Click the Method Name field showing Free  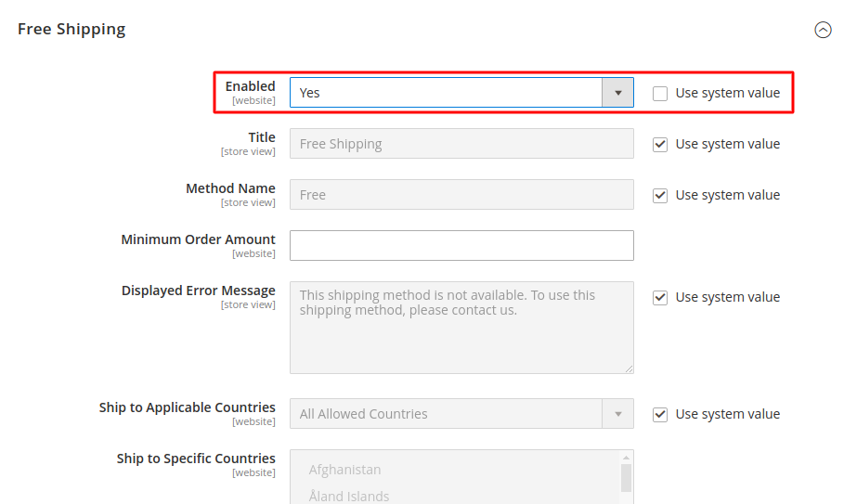pyautogui.click(x=461, y=194)
